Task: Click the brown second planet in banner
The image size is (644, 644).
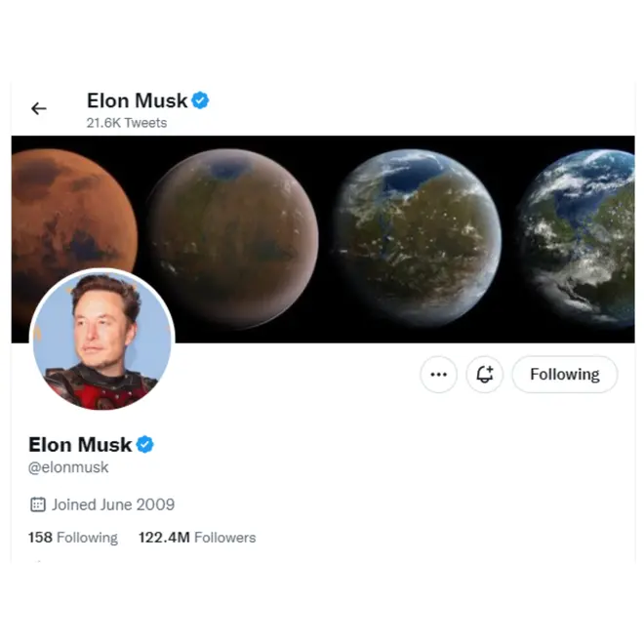Action: [x=233, y=238]
